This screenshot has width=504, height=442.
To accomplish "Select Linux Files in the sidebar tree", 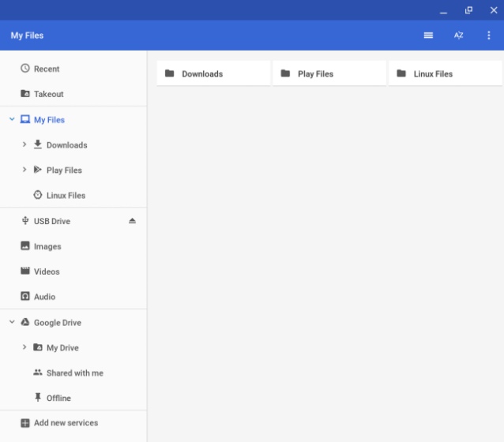I will [73, 195].
